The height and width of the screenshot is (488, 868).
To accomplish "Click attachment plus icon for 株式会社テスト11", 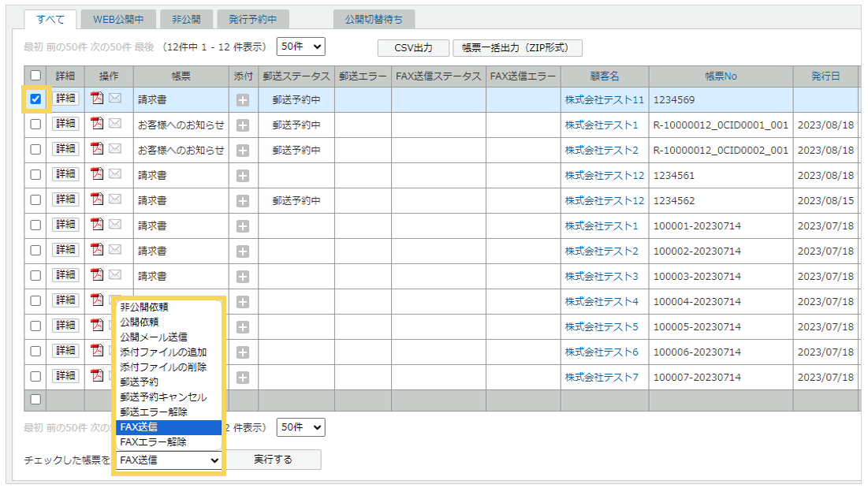I will [243, 100].
